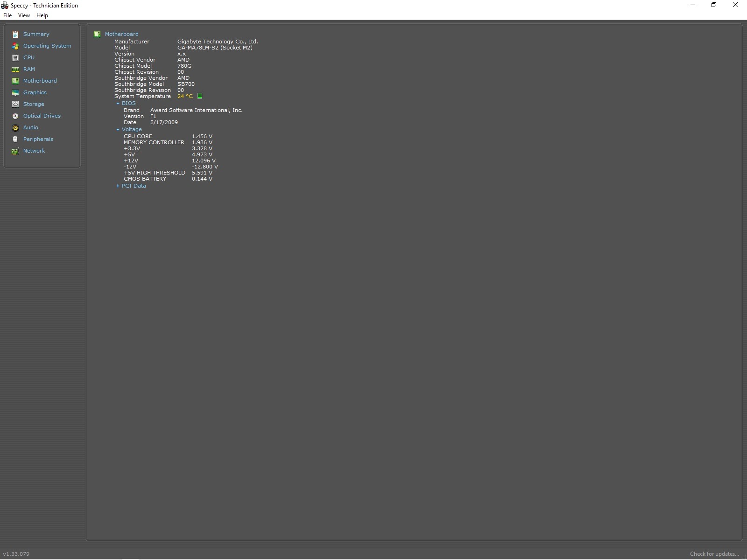Click the Peripherals mouse icon
747x560 pixels.
[x=15, y=139]
